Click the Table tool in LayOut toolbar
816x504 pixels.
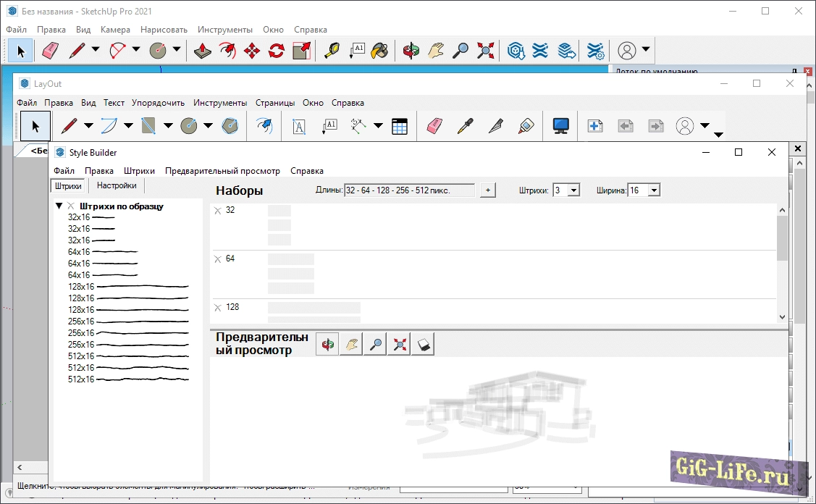[x=400, y=126]
